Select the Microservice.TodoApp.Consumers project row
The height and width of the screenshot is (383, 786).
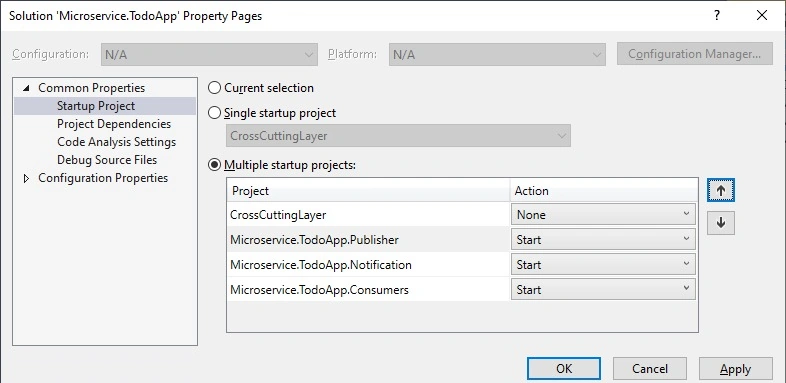(x=368, y=290)
